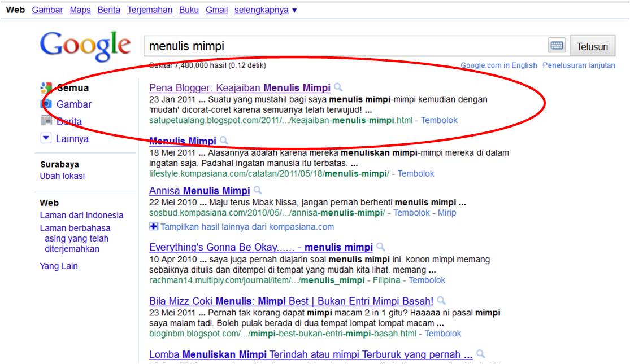Click Tembolok link for rachman14.multiply.com result
Screen dimensions: 630x364
tap(427, 280)
